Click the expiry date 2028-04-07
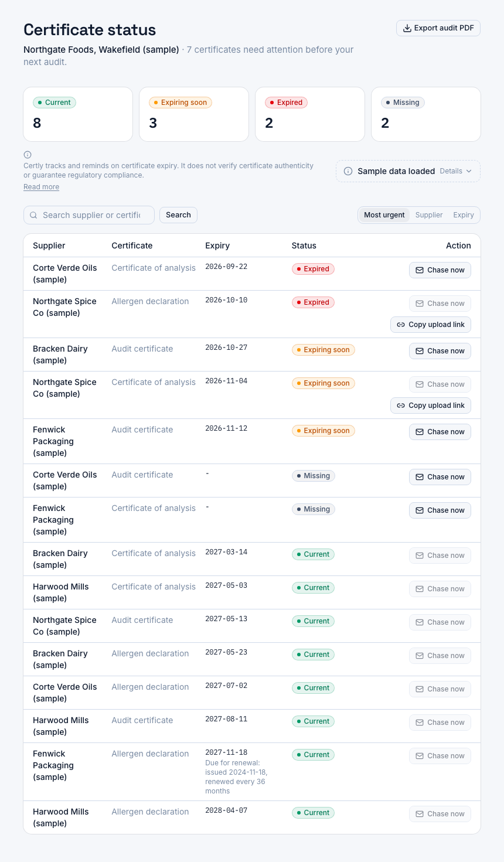The width and height of the screenshot is (504, 862). (226, 810)
